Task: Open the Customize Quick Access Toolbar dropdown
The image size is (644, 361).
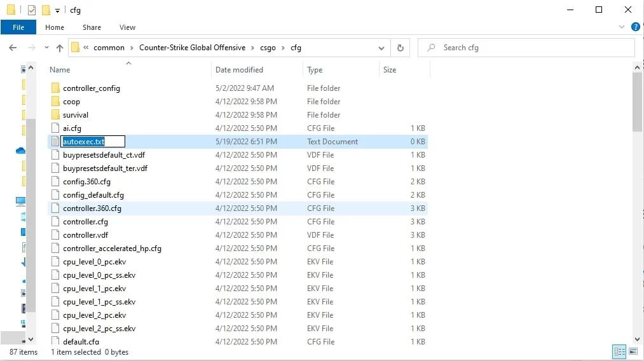Action: click(x=57, y=10)
